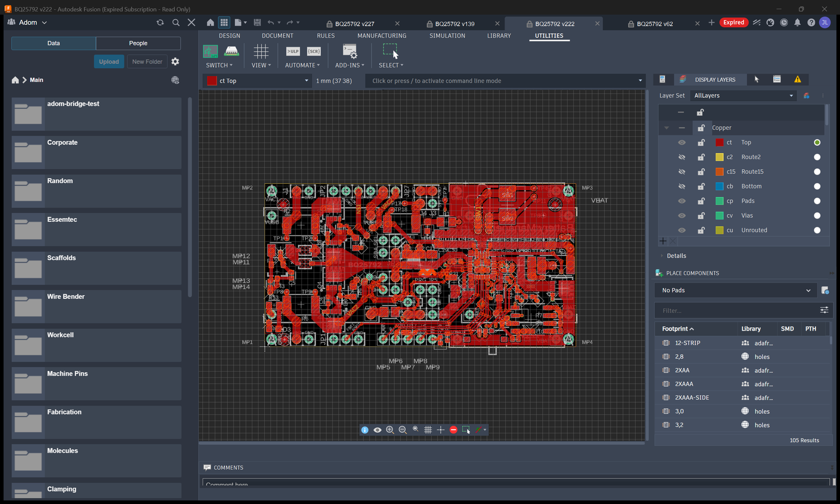Switch to schematic editor icon
840x504 pixels.
click(211, 51)
